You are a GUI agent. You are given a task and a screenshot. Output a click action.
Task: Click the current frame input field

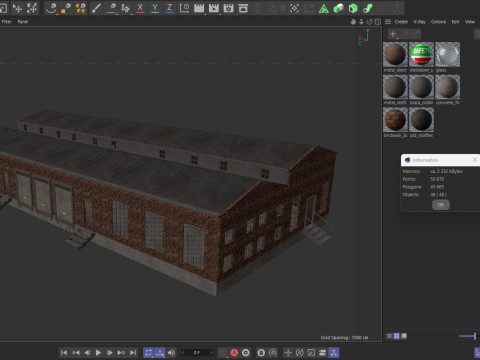197,352
